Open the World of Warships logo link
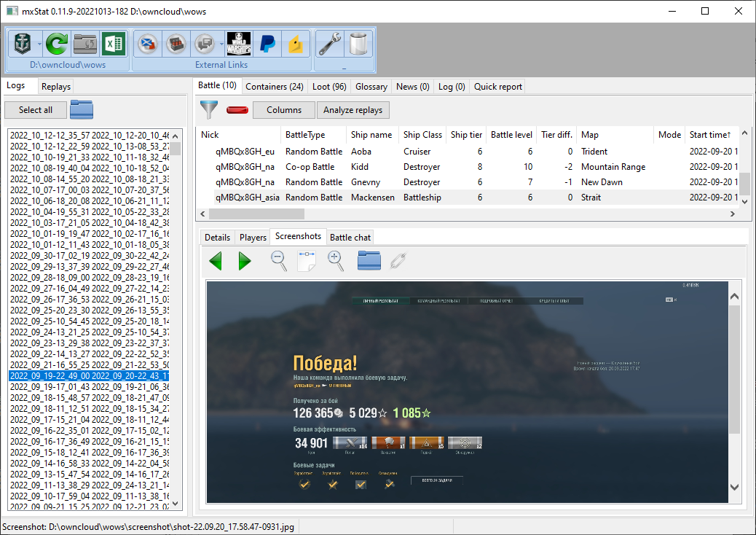This screenshot has width=756, height=535. [239, 44]
